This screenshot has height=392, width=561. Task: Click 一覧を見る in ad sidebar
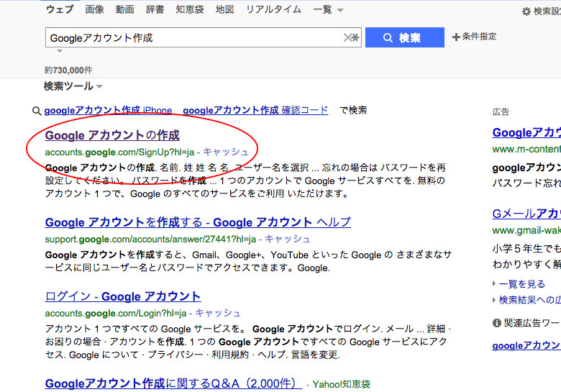pyautogui.click(x=521, y=284)
